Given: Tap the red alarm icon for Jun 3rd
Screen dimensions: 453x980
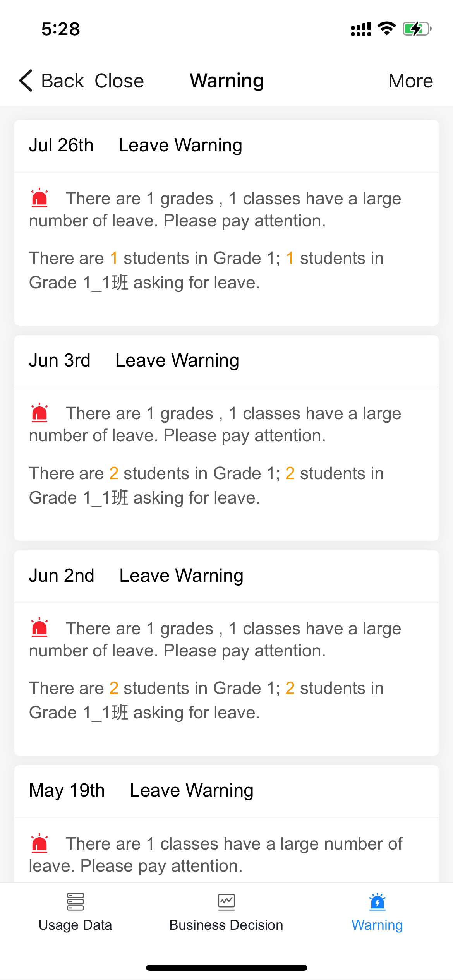Looking at the screenshot, I should tap(39, 413).
